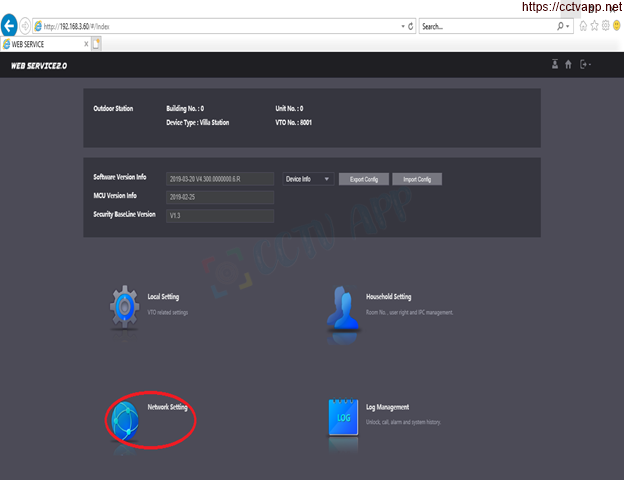Open a new browser tab
Image resolution: width=624 pixels, height=480 pixels.
pos(97,44)
